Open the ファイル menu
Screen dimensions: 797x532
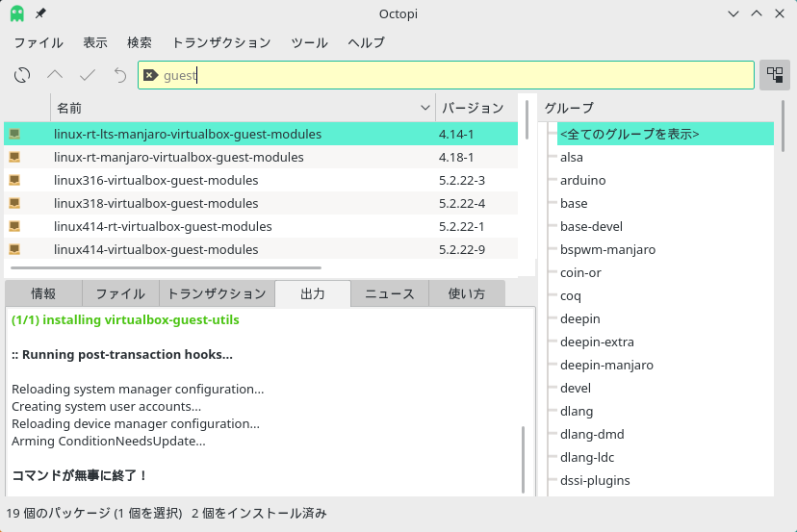pos(39,42)
